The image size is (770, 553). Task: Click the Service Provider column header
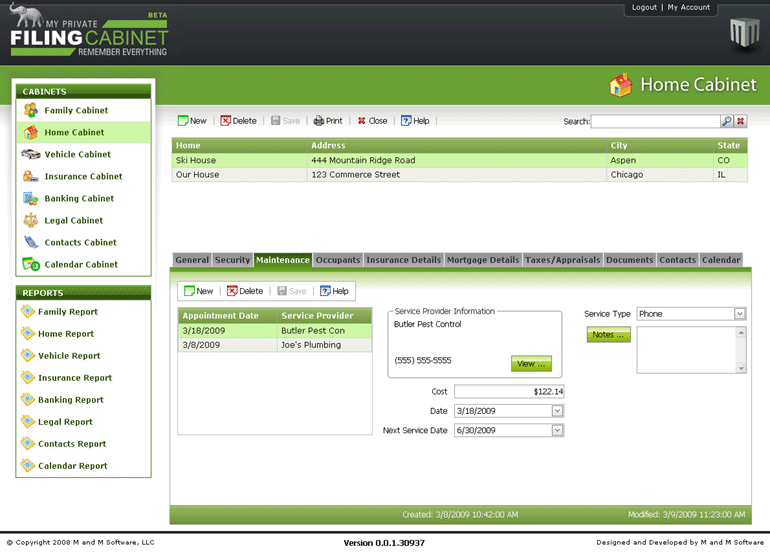coord(325,316)
